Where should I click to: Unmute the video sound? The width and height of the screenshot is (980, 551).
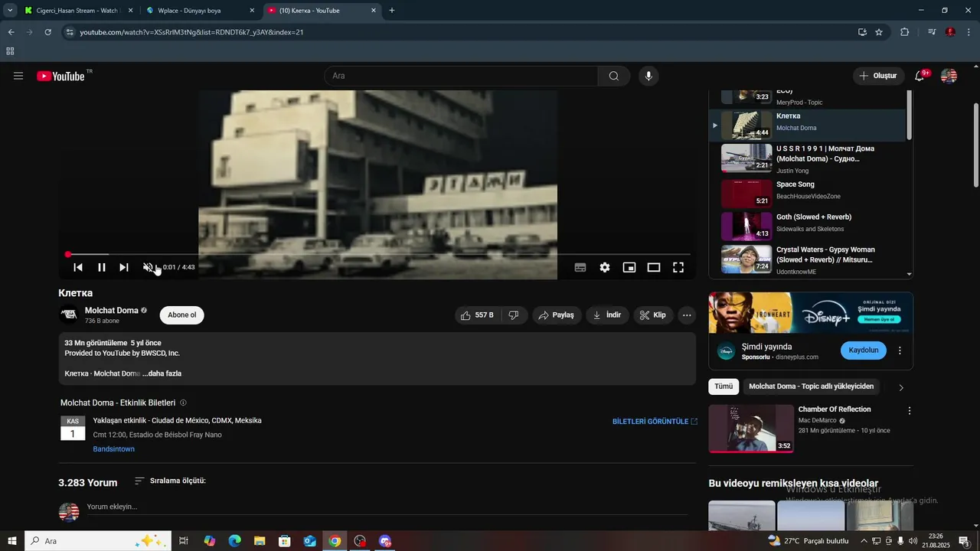pyautogui.click(x=149, y=267)
